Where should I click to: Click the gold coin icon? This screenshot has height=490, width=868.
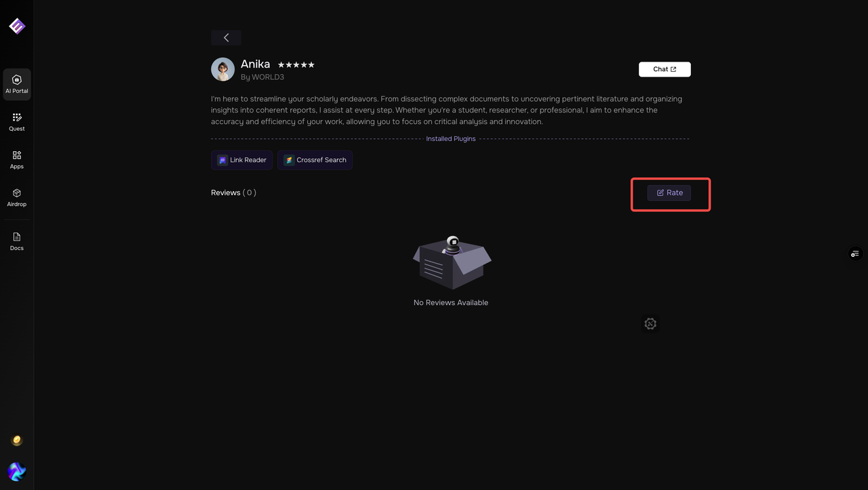coord(17,441)
